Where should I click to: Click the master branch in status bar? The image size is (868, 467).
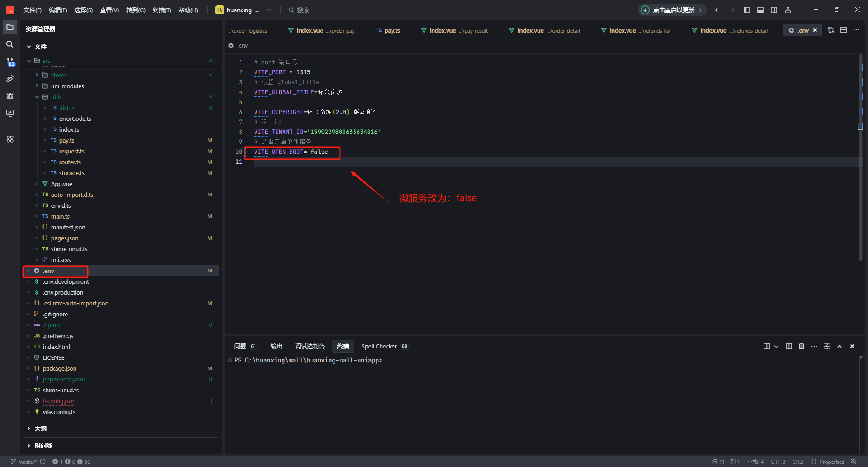[x=24, y=462]
